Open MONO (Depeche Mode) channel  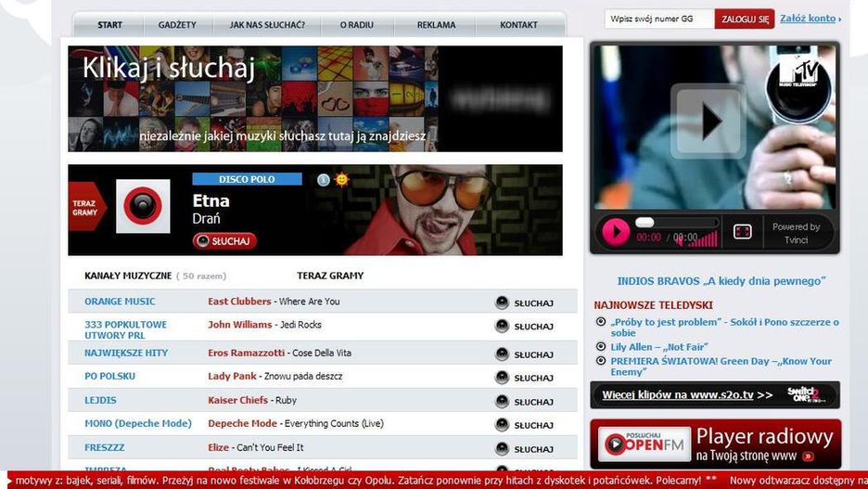coord(138,424)
